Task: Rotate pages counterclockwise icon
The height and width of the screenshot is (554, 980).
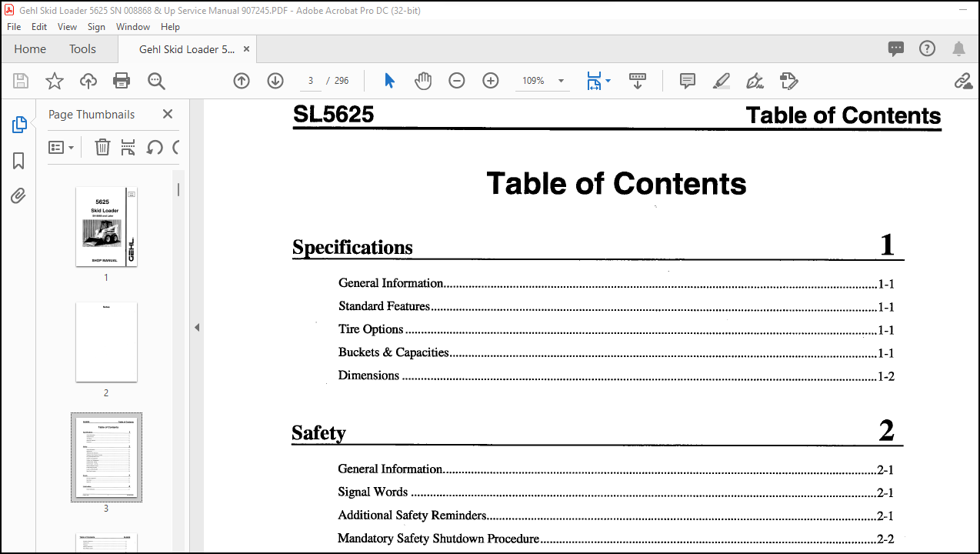Action: pos(155,147)
